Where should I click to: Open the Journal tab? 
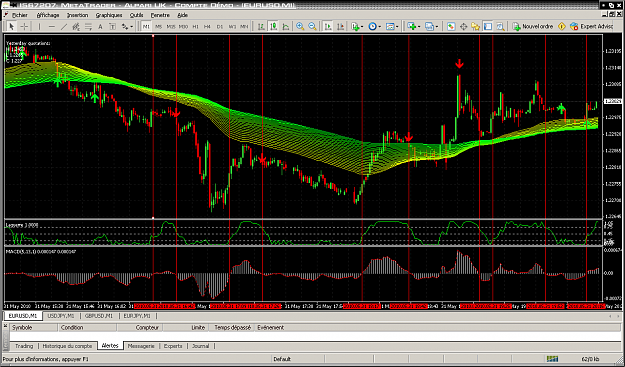tap(200, 346)
